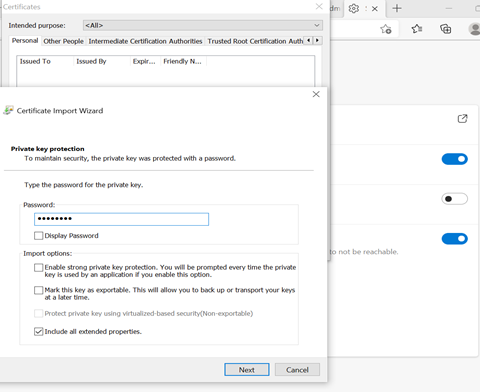Add this page to favorites star
This screenshot has height=392, width=480.
pyautogui.click(x=386, y=29)
